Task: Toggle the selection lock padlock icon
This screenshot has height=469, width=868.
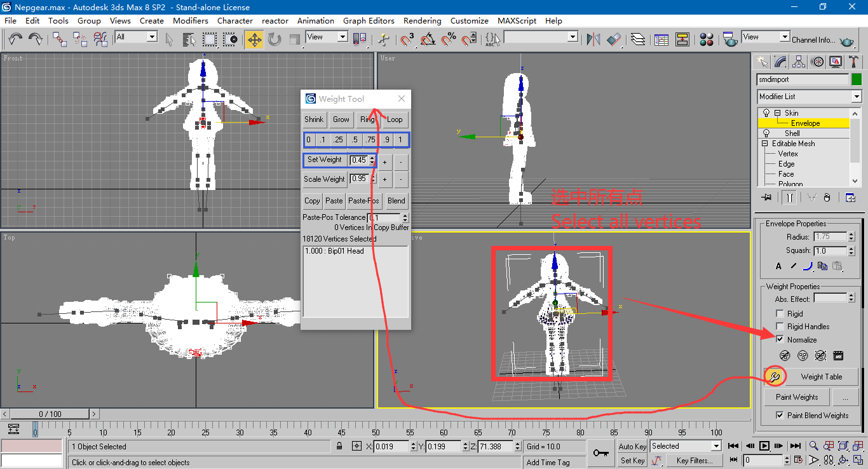Action: click(x=339, y=446)
